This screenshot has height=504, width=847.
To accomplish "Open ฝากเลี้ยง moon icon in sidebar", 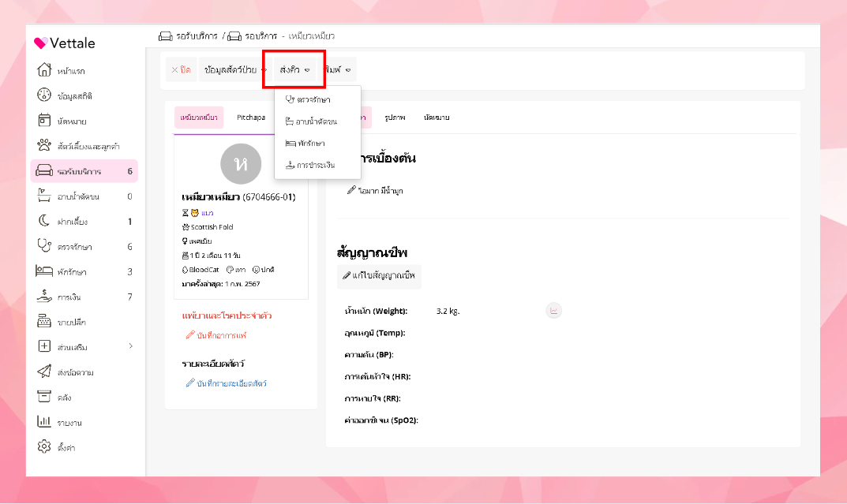I will (x=44, y=222).
